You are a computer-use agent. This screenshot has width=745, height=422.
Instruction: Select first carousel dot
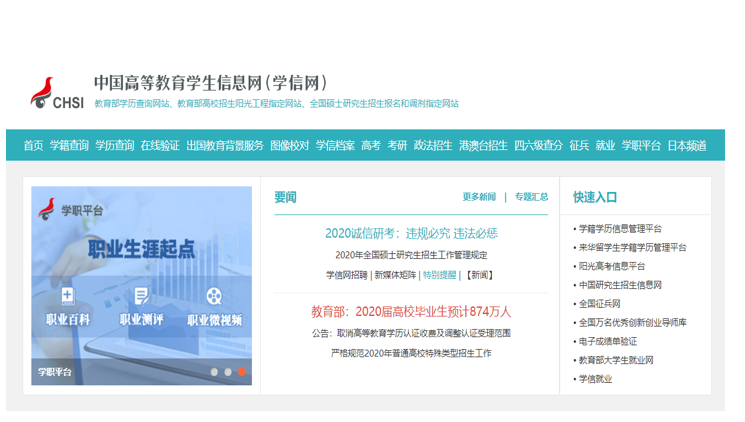(214, 372)
